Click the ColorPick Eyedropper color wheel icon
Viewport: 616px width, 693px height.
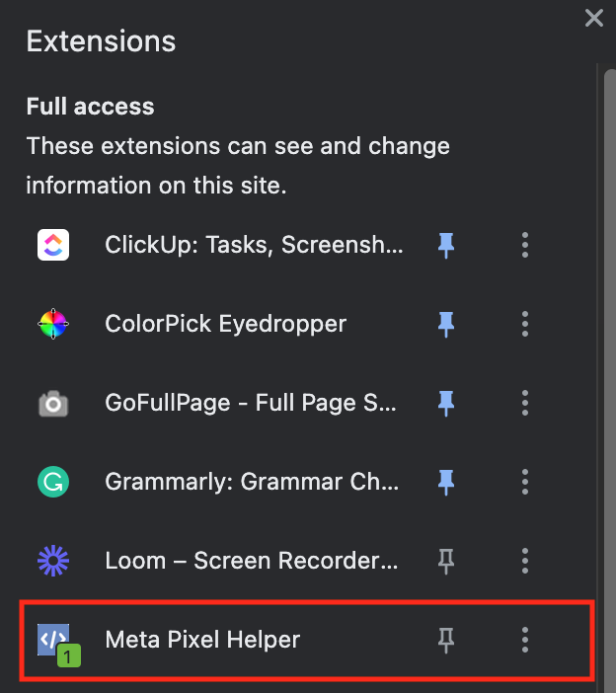(53, 324)
